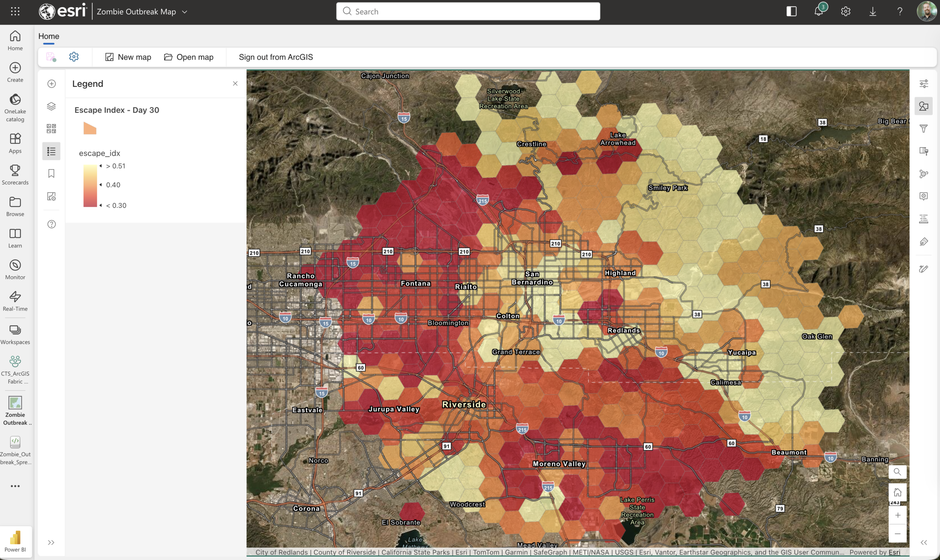Close the Legend panel
The height and width of the screenshot is (560, 940).
(235, 83)
